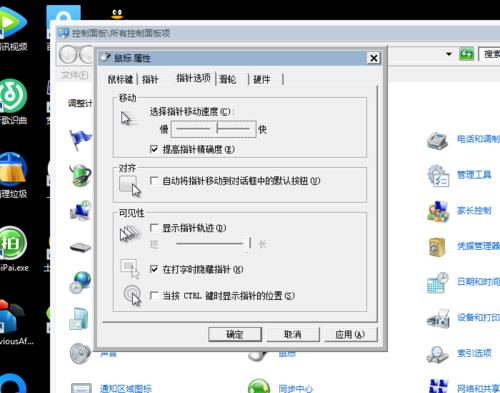500x393 pixels.
Task: Click the 取消 button
Action: [x=293, y=334]
